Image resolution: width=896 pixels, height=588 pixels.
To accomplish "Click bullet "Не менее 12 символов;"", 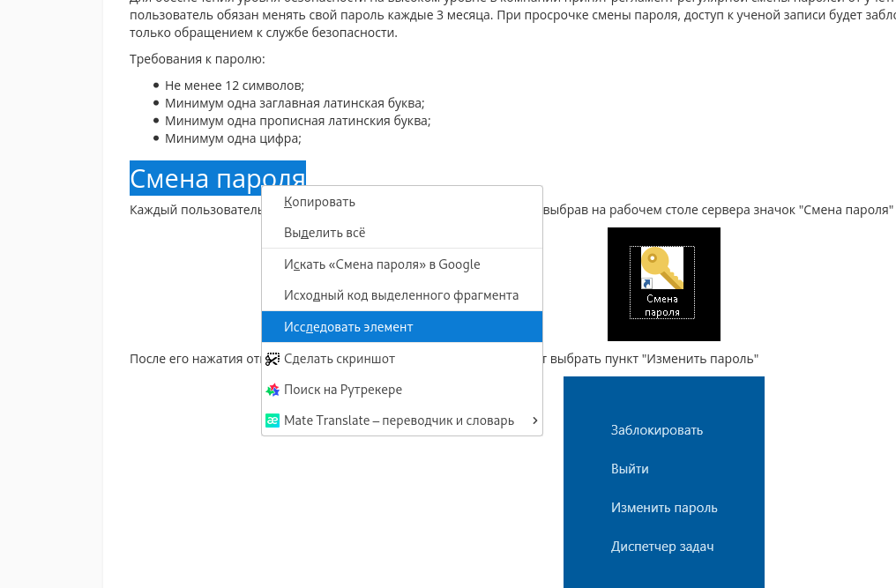I will click(x=235, y=86).
